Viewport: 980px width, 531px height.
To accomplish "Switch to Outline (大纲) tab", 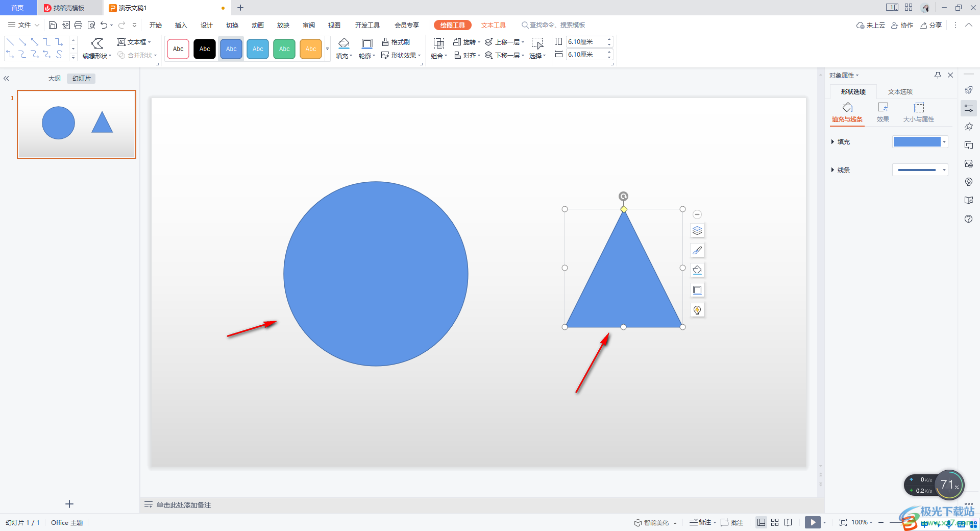I will coord(55,79).
